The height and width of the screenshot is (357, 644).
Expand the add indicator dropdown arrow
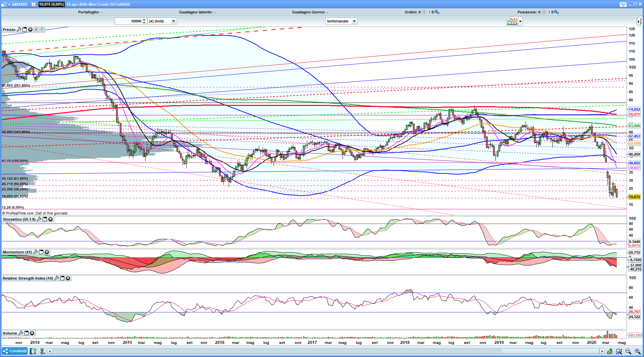(x=520, y=21)
